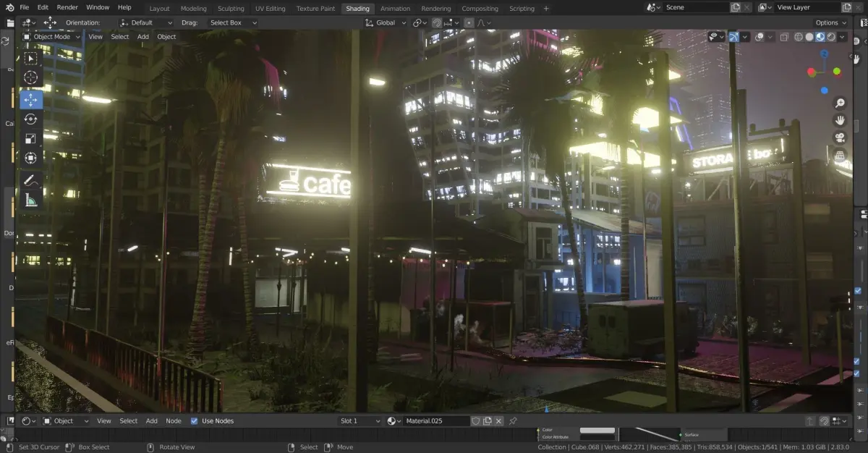This screenshot has width=868, height=453.
Task: Add a new workspace with plus icon
Action: tap(546, 8)
